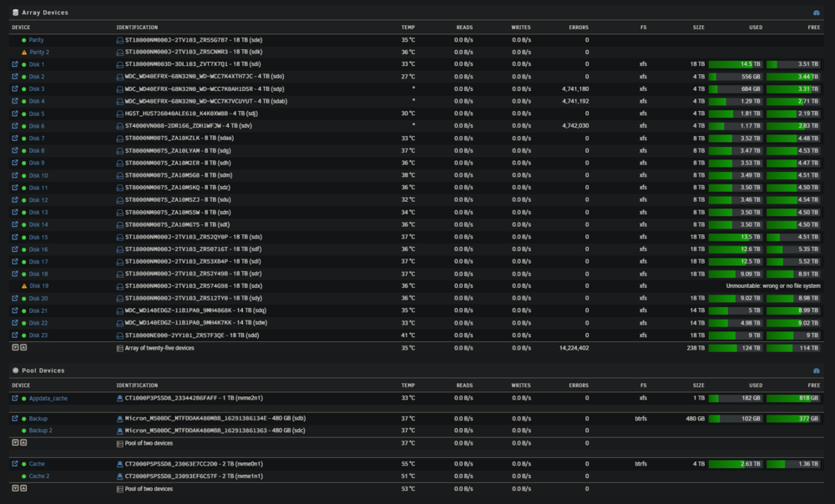The height and width of the screenshot is (504, 835).
Task: Open the browse icon next to Disk 10
Action: tap(15, 175)
